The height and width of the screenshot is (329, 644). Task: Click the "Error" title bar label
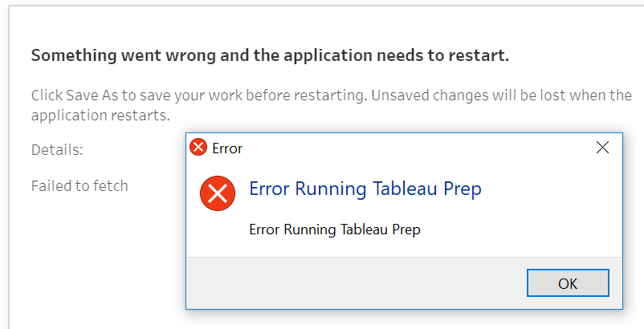tap(227, 148)
